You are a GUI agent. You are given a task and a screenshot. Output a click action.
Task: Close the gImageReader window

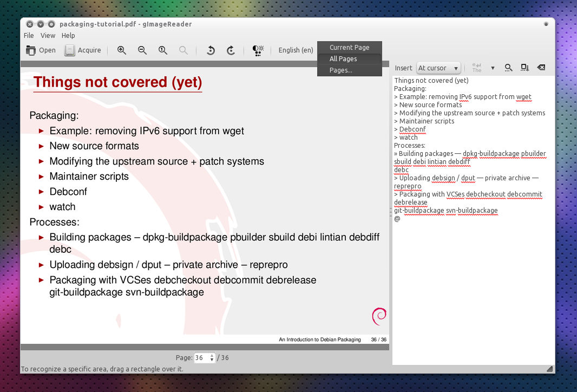(29, 24)
